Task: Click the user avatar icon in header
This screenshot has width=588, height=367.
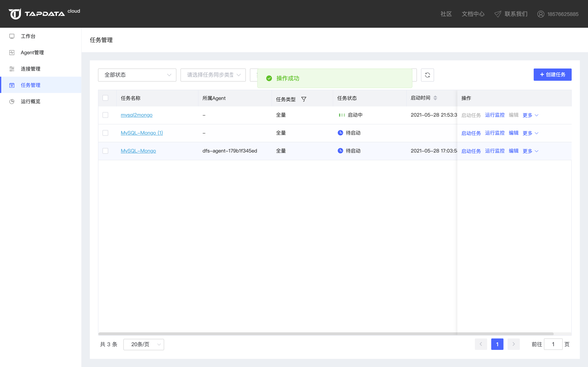Action: coord(540,14)
